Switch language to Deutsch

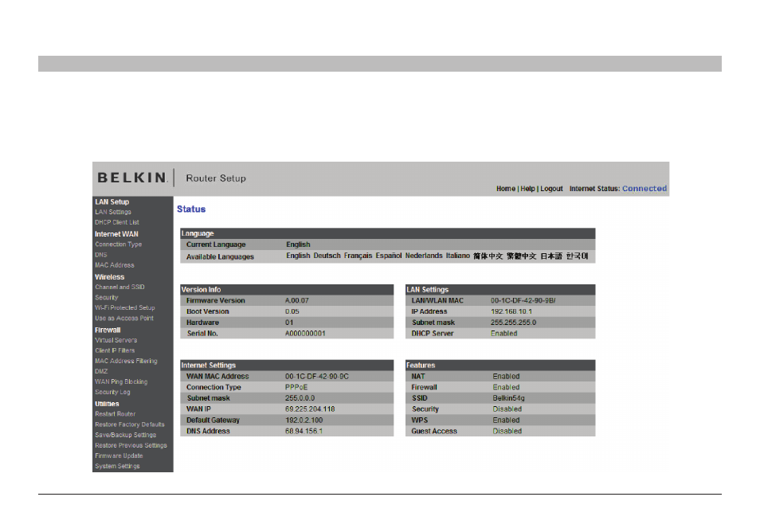click(327, 256)
